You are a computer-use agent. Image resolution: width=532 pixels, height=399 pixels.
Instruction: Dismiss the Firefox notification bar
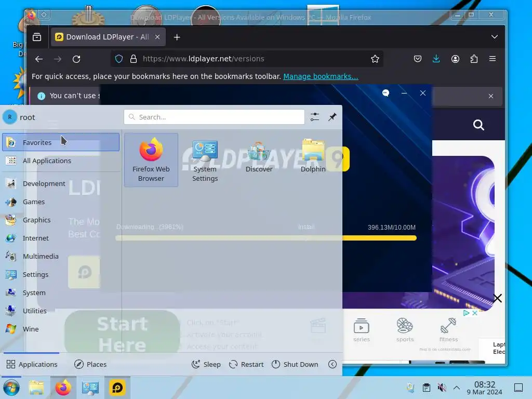(490, 96)
